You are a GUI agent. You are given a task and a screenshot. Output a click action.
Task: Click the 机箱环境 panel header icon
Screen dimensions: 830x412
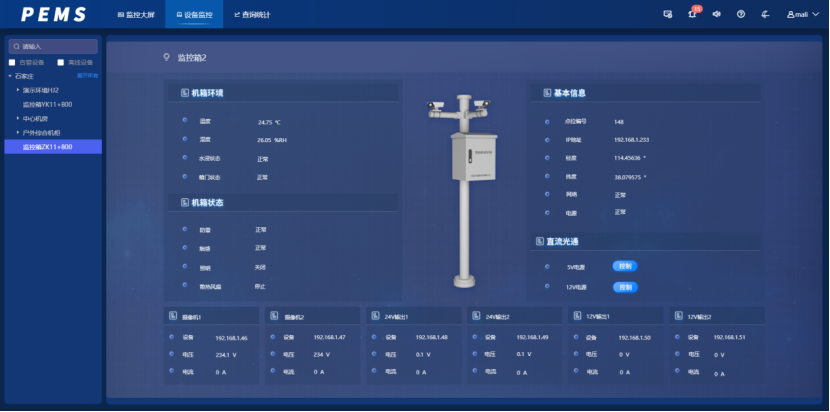[x=184, y=93]
